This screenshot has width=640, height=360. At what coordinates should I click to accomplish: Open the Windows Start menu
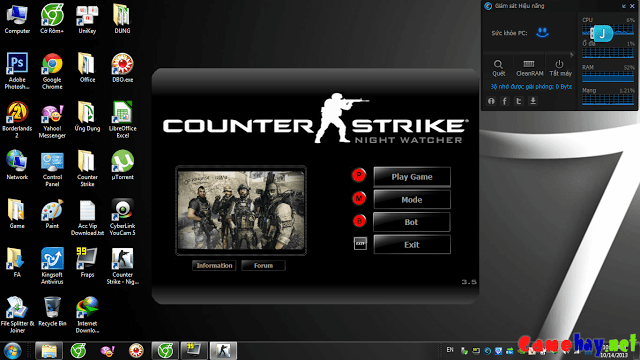coord(12,351)
